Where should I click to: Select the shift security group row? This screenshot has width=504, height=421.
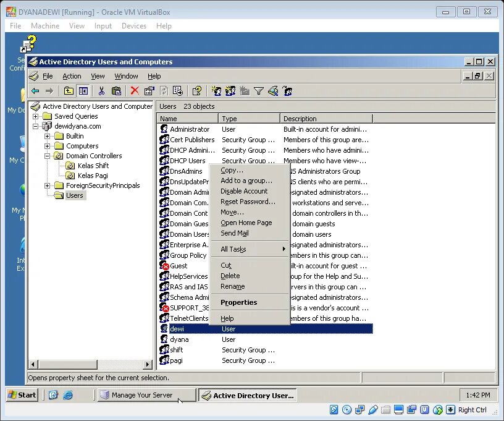pos(265,350)
